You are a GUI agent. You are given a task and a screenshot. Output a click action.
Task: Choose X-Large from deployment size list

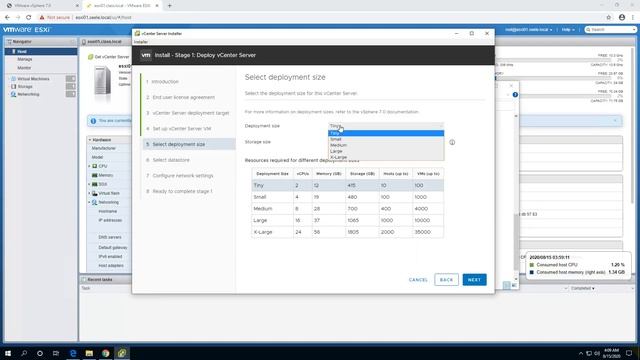click(386, 157)
